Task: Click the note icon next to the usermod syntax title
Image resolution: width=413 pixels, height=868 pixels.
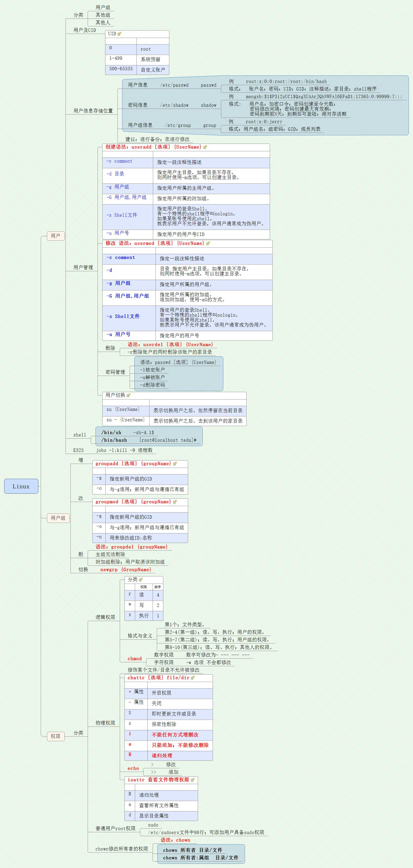Action: click(208, 243)
